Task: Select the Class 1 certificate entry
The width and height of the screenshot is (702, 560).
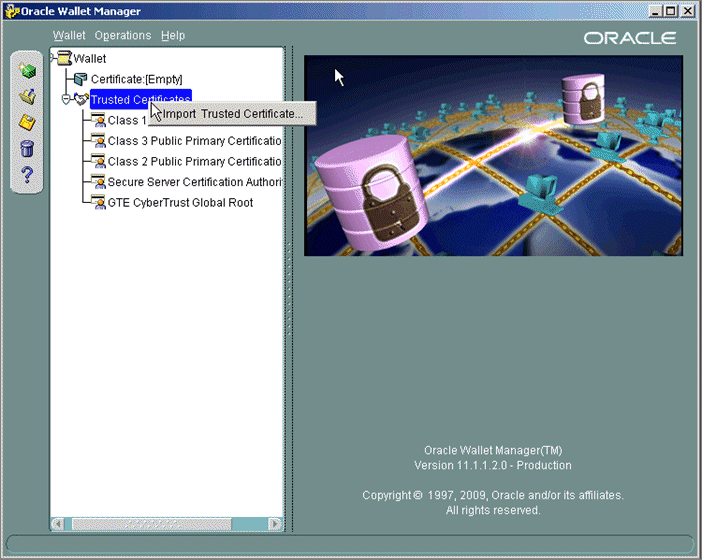Action: 127,120
